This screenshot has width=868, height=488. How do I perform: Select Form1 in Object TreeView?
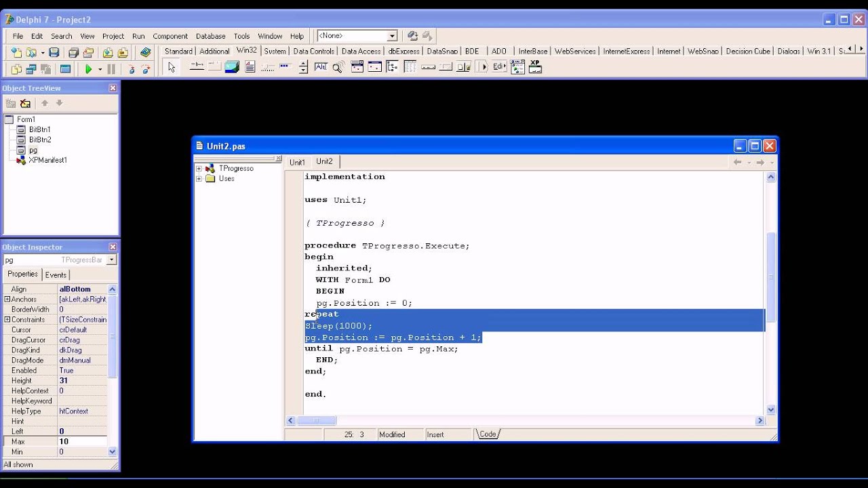26,119
